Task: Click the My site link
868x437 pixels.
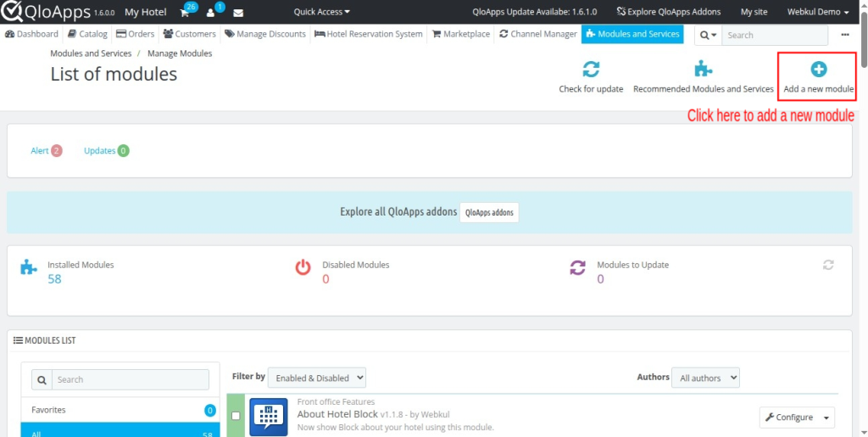Action: click(x=754, y=12)
